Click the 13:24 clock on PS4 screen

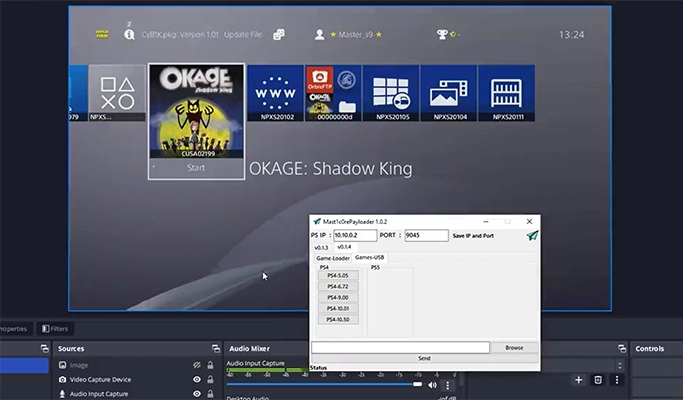pos(571,34)
